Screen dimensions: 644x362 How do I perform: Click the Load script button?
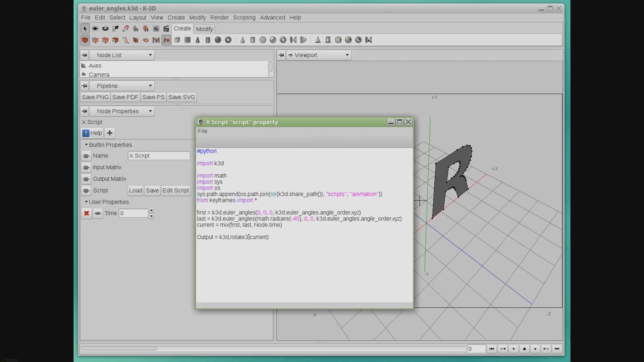[x=136, y=190]
